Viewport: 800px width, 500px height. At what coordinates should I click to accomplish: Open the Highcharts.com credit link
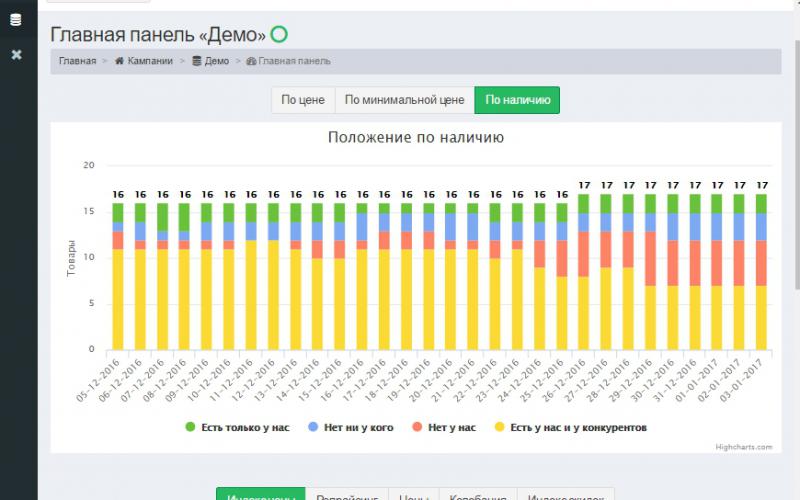point(744,448)
